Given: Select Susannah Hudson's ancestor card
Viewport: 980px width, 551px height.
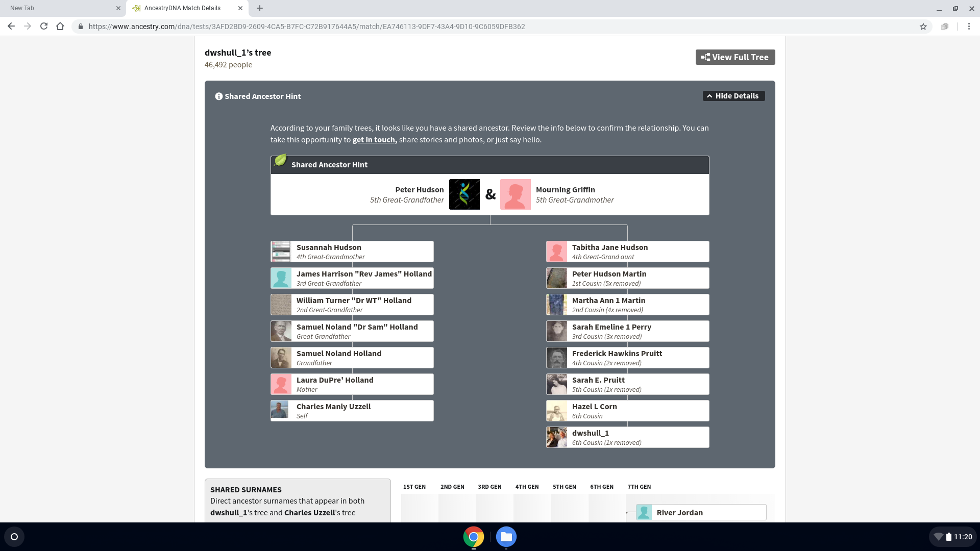Looking at the screenshot, I should [352, 252].
